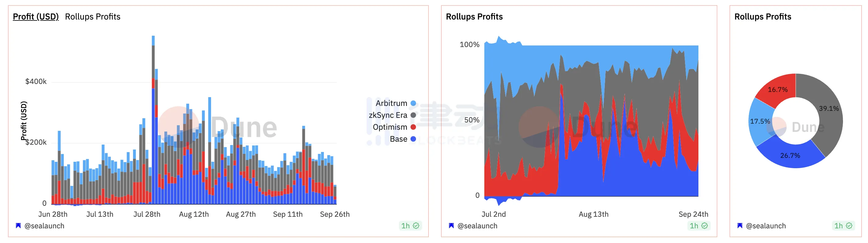Click the Arbitrum light-blue legend dot
Image resolution: width=868 pixels, height=243 pixels.
tap(414, 103)
